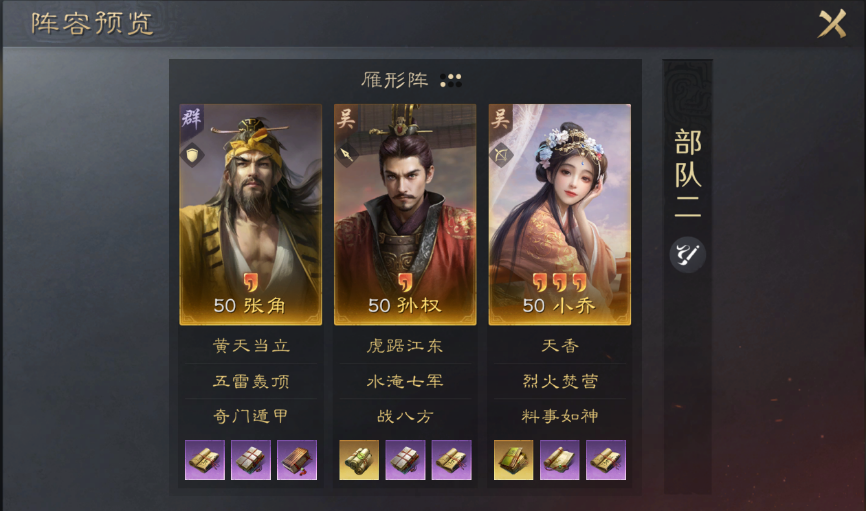The height and width of the screenshot is (511, 866).
Task: Click the bow troop icon on 小乔's card
Action: click(501, 155)
